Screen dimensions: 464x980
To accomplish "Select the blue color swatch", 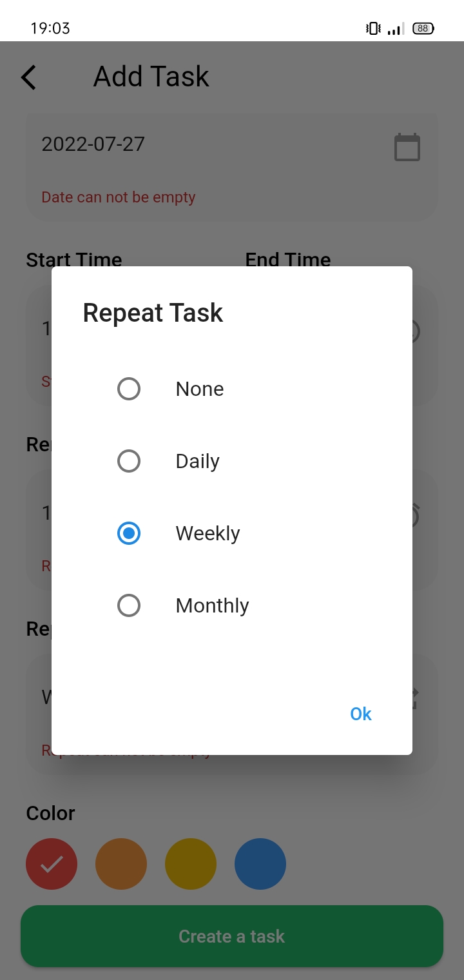I will coord(260,864).
